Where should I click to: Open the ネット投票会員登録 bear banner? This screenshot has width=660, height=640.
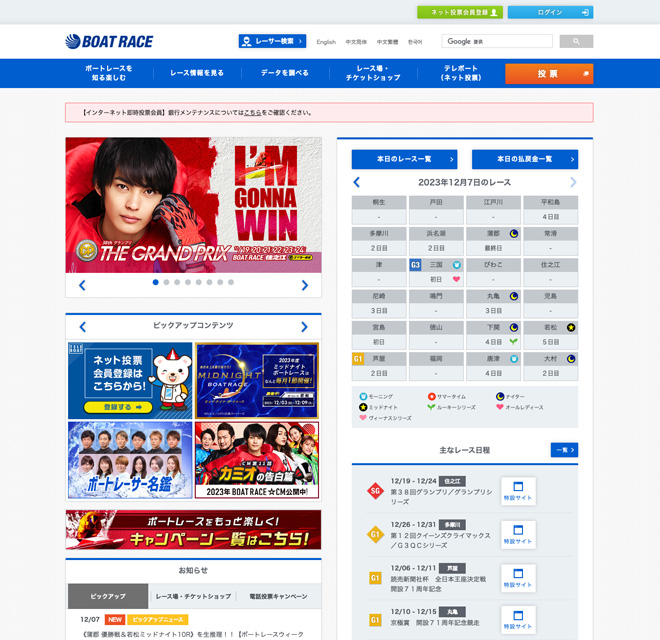point(130,381)
